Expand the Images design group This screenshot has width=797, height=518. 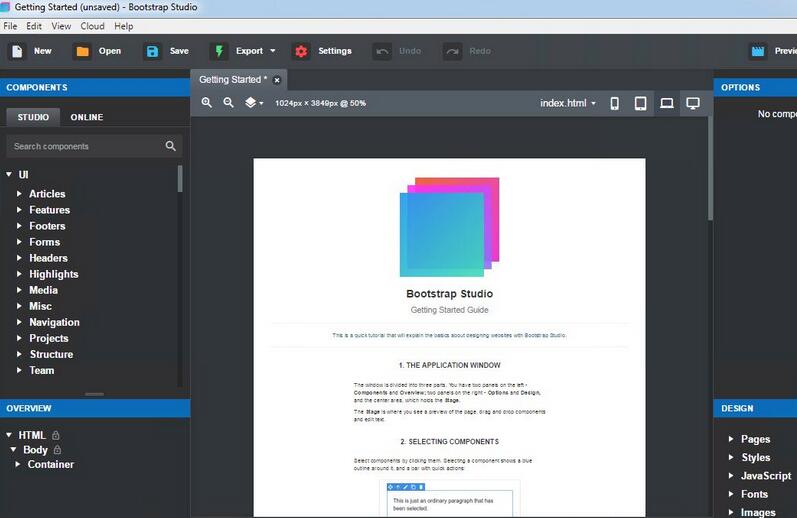(731, 512)
